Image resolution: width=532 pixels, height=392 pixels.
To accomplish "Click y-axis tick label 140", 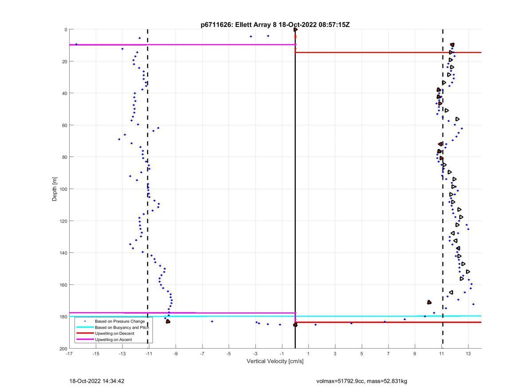I will click(x=63, y=253).
